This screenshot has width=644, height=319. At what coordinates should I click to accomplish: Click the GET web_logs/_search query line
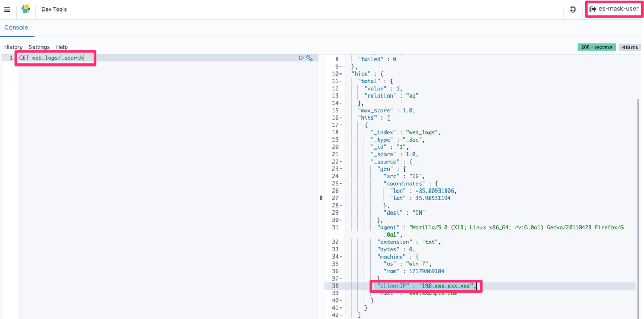pos(51,58)
